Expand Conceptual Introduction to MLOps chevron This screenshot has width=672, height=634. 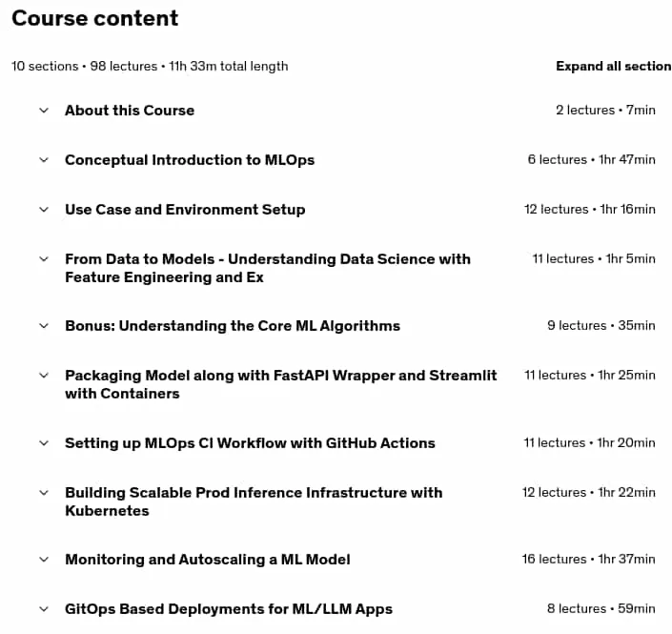tap(44, 160)
